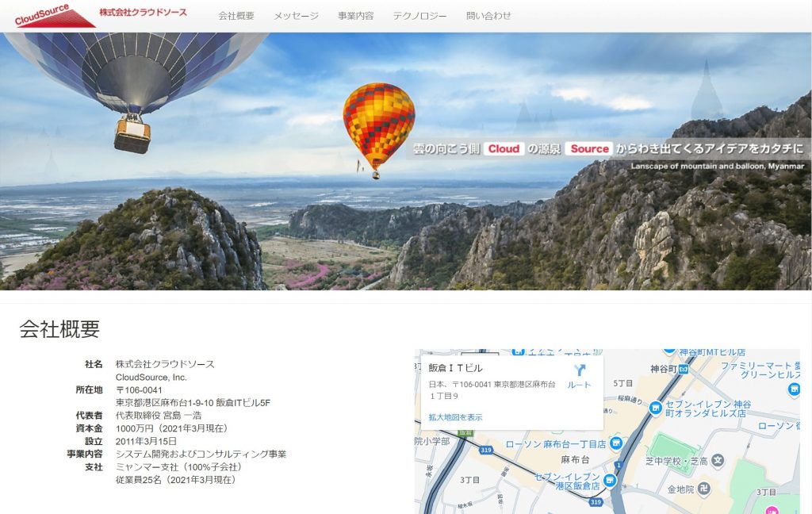The image size is (812, 514).
Task: Click the 金地院 temple icon
Action: pyautogui.click(x=703, y=489)
